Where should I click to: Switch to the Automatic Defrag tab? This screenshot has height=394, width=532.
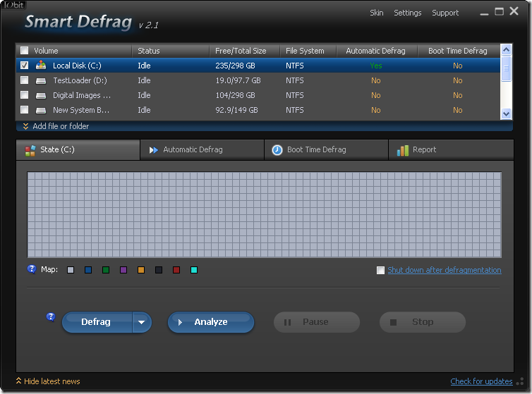pyautogui.click(x=193, y=150)
